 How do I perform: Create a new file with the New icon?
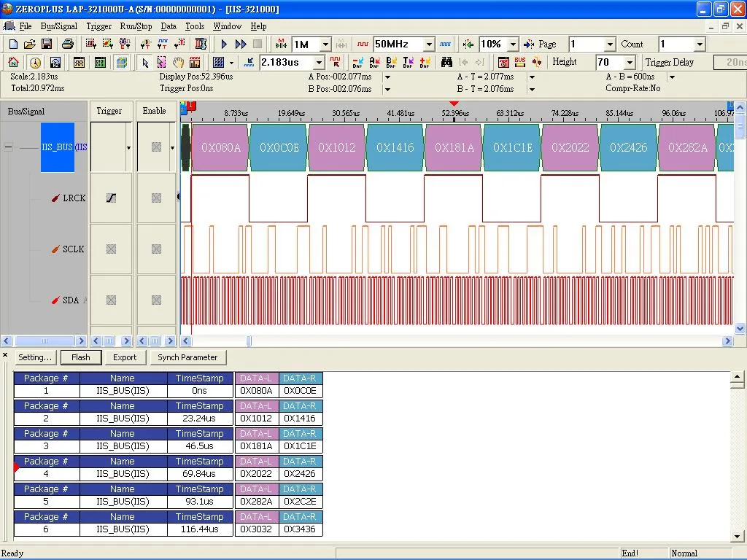click(13, 44)
